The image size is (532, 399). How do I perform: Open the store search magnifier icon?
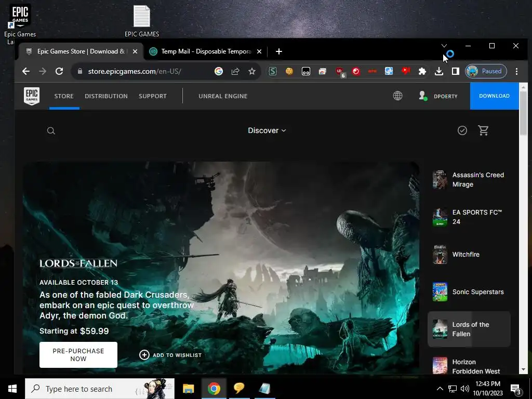tap(51, 130)
